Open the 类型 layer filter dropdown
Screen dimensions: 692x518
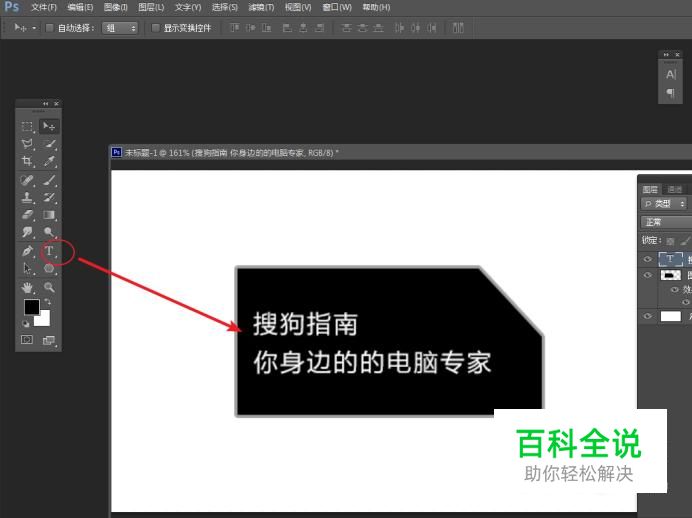[x=665, y=203]
